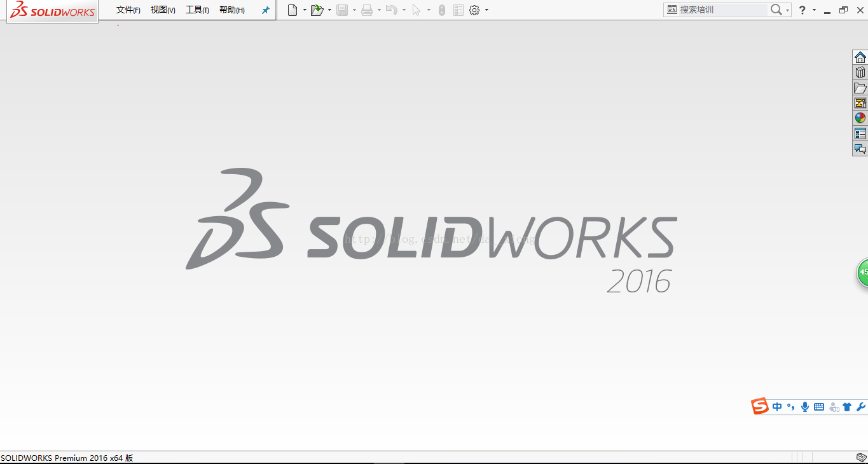
Task: Open Appearances color ball icon
Action: [860, 118]
